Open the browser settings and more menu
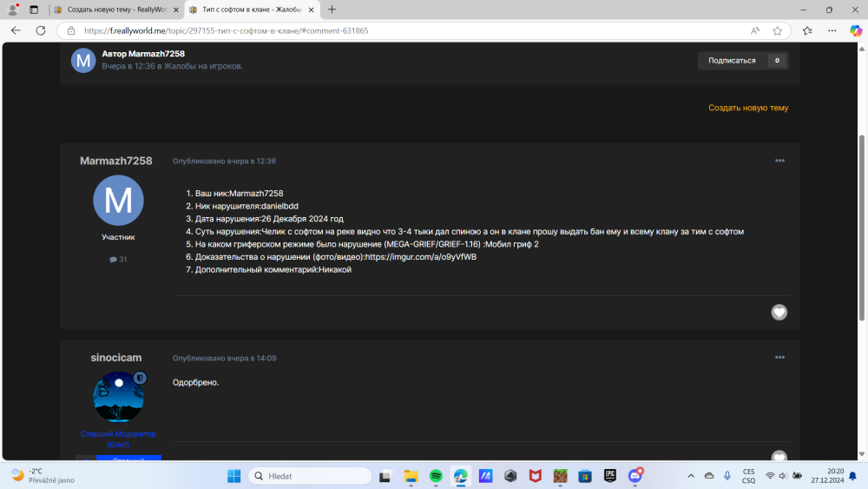 [832, 31]
